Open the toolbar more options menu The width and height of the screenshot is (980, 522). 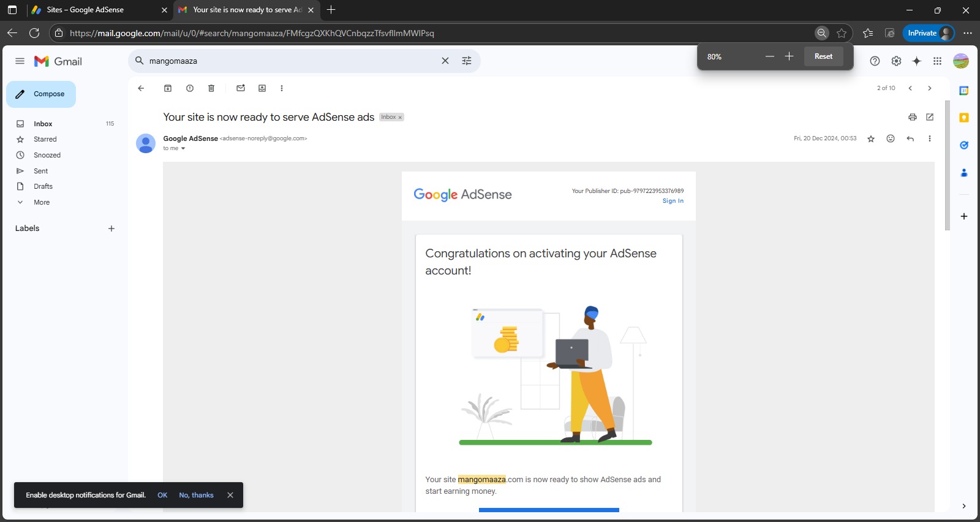282,88
